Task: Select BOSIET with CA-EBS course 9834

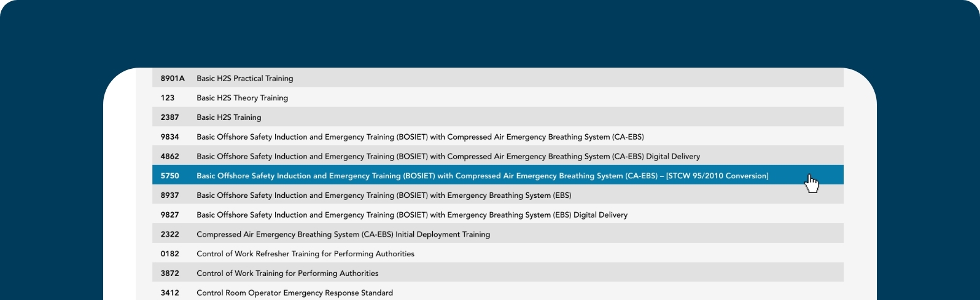Action: tap(420, 137)
